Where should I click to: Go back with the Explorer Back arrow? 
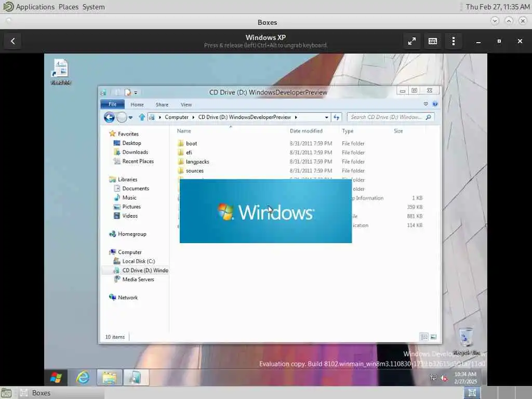click(x=109, y=117)
